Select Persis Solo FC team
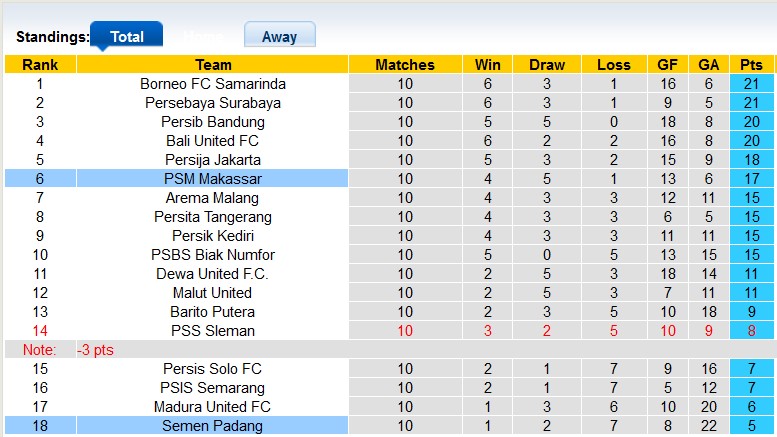 pos(212,369)
